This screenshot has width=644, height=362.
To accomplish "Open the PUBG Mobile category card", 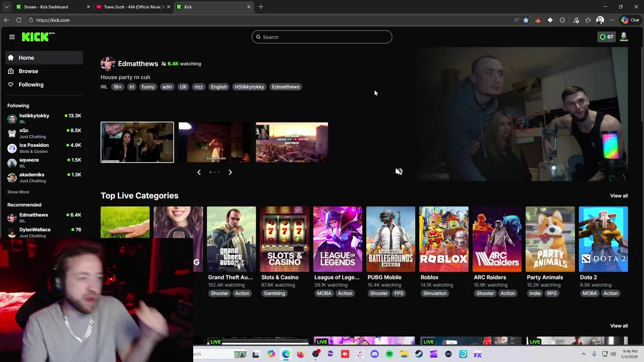I will (390, 239).
